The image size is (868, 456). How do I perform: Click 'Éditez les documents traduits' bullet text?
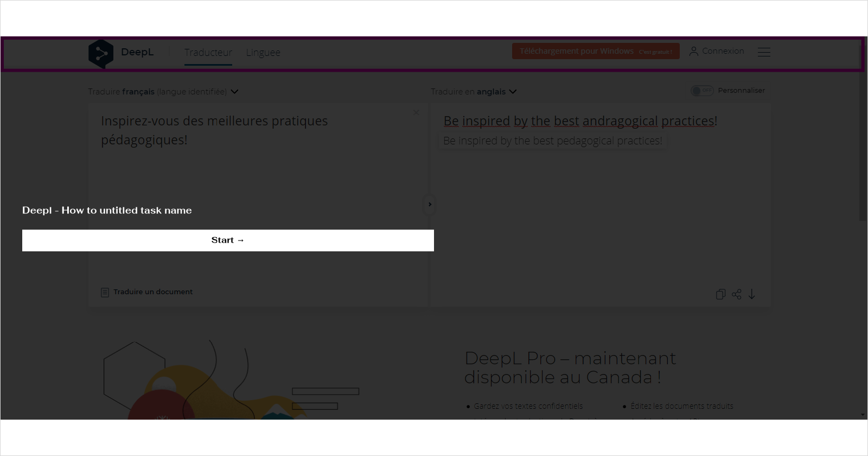tap(682, 406)
